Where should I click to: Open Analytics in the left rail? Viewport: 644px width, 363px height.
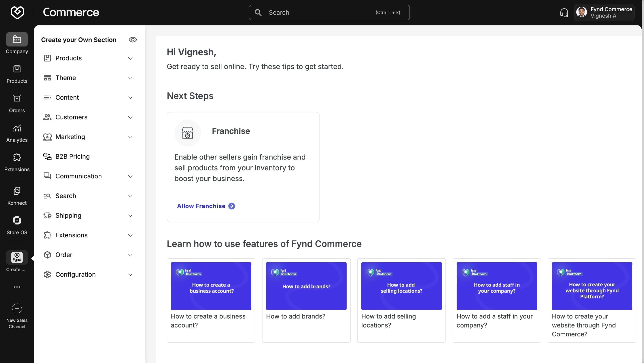pos(17,133)
